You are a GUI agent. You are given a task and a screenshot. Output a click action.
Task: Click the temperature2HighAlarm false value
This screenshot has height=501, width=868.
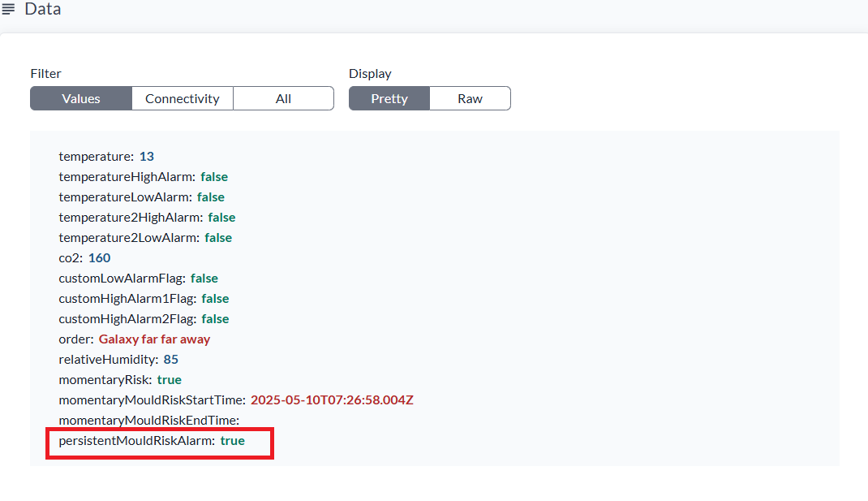click(221, 217)
